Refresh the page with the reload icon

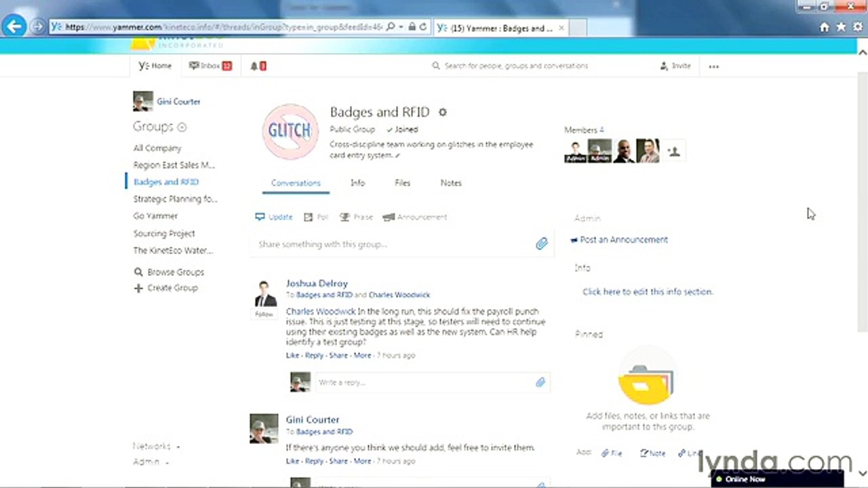423,27
